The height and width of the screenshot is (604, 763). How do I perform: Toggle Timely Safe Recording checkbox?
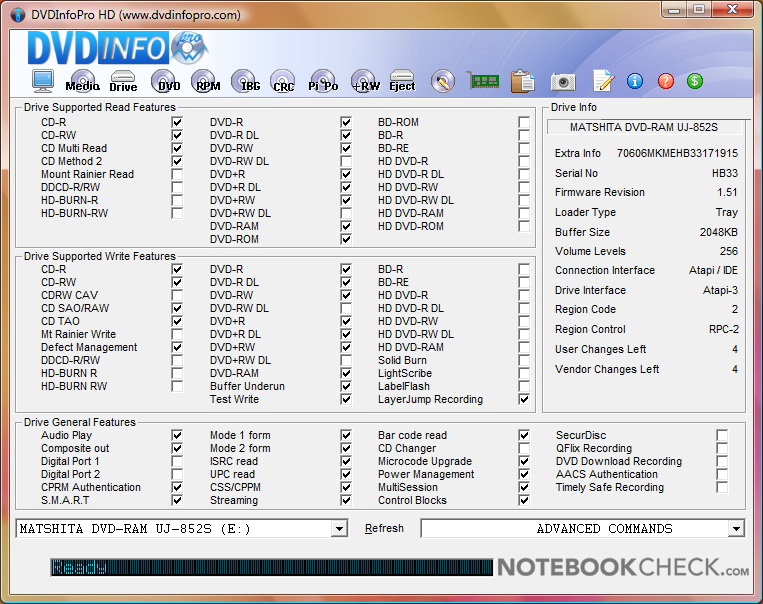(x=722, y=488)
